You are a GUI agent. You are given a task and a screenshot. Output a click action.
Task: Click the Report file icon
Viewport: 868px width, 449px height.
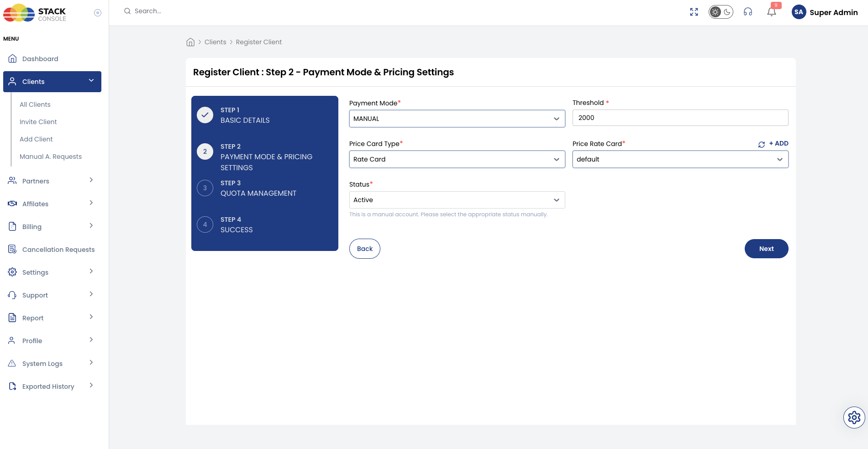[12, 318]
